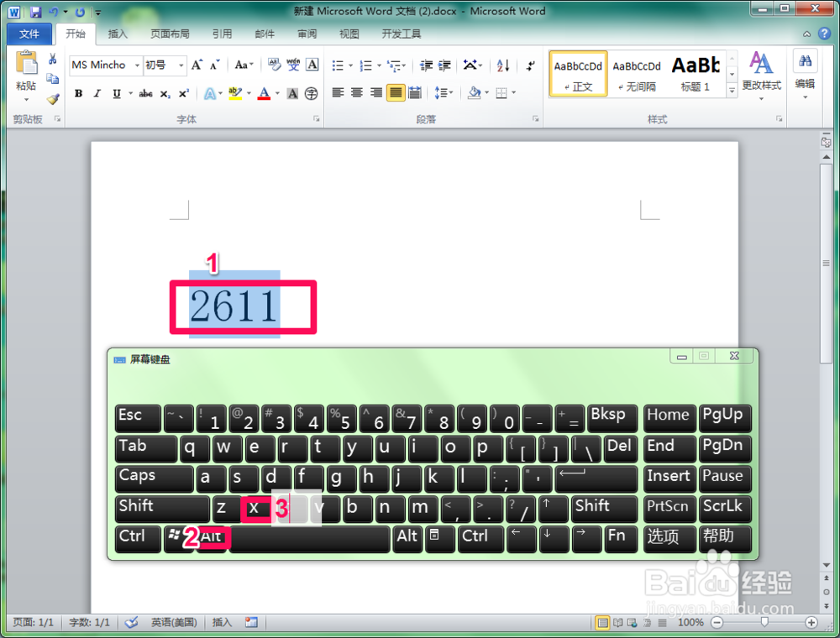Viewport: 840px width, 638px height.
Task: Toggle Align Right paragraph alignment
Action: [376, 92]
